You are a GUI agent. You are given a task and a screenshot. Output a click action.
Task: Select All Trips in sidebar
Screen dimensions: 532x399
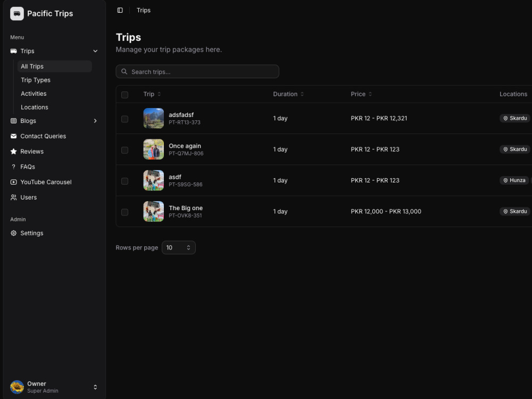pyautogui.click(x=55, y=66)
